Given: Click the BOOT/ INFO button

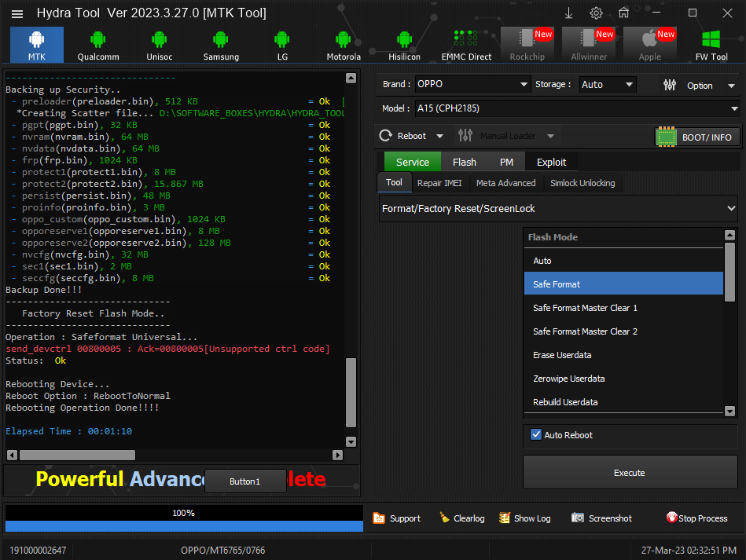Looking at the screenshot, I should click(x=697, y=137).
